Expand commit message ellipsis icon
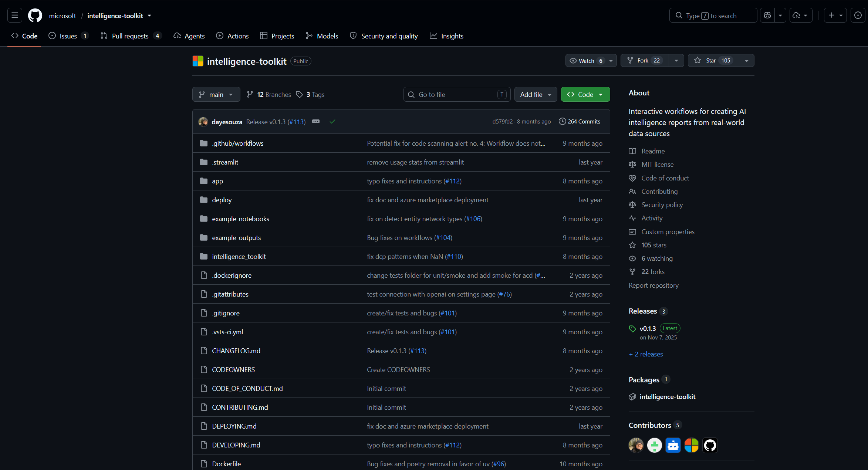868x470 pixels. coord(316,121)
